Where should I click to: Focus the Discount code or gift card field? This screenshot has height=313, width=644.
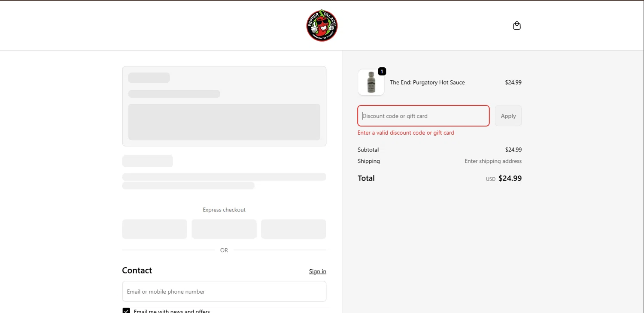423,116
